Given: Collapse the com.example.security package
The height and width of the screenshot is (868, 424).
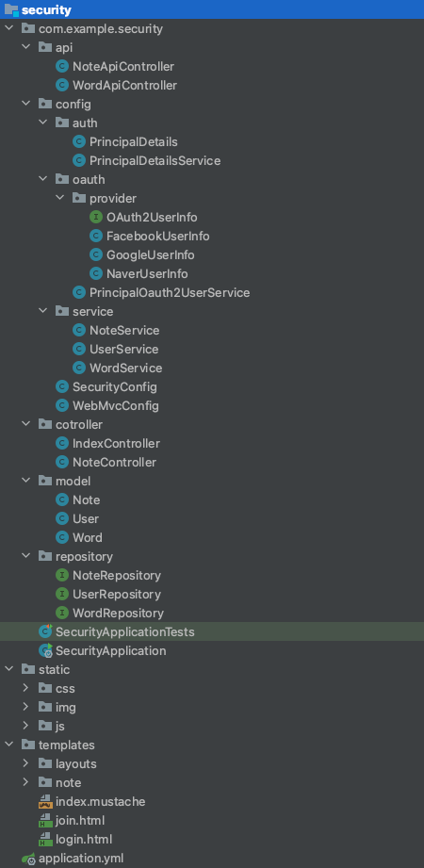Looking at the screenshot, I should click(x=8, y=28).
